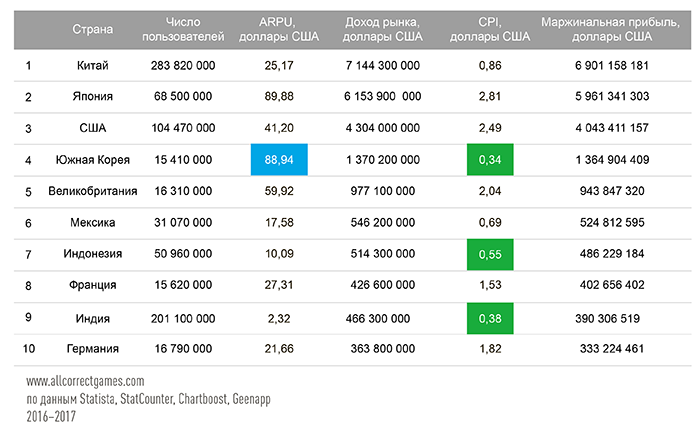Click the Доход рынка column header
The width and height of the screenshot is (700, 430).
[383, 28]
